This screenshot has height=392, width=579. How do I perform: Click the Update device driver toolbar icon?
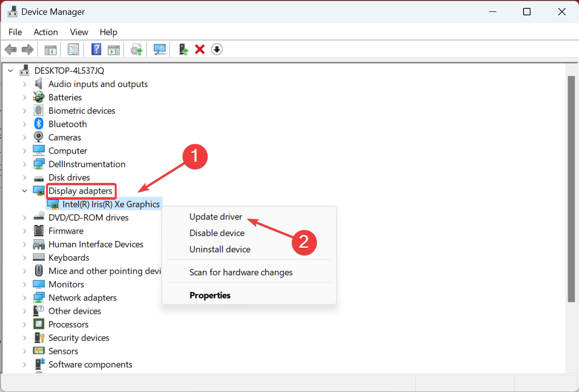tap(136, 49)
